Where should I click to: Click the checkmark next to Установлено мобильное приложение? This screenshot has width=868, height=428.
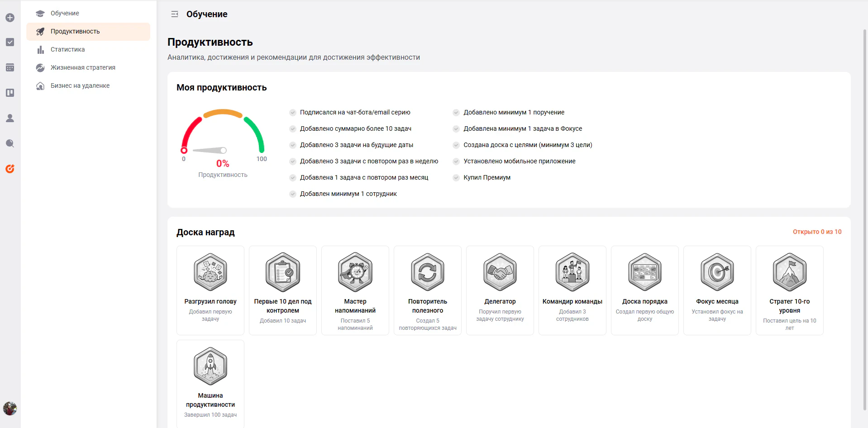point(456,161)
